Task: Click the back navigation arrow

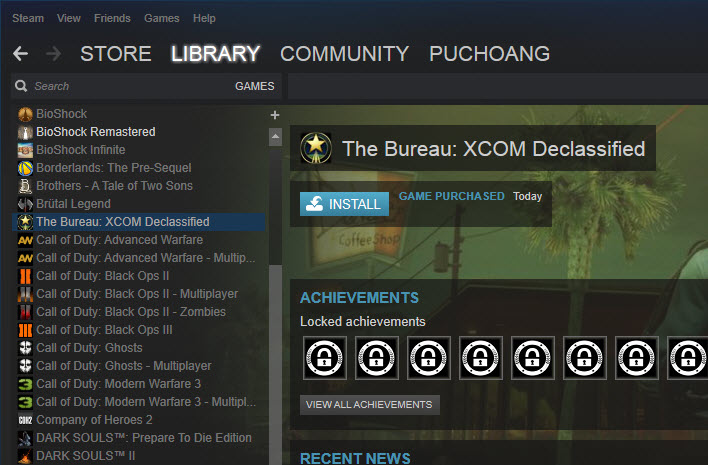Action: click(x=20, y=54)
